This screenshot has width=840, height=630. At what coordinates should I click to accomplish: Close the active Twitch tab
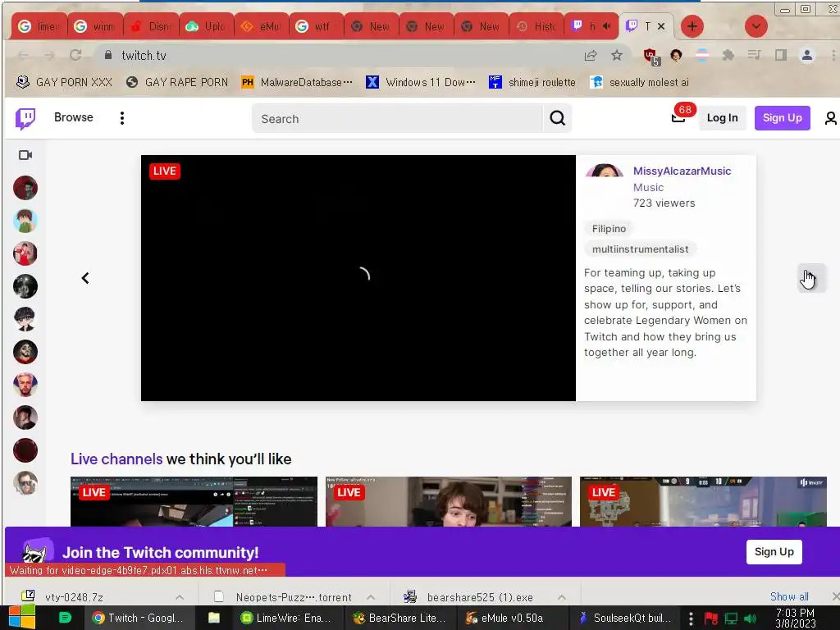[x=661, y=26]
